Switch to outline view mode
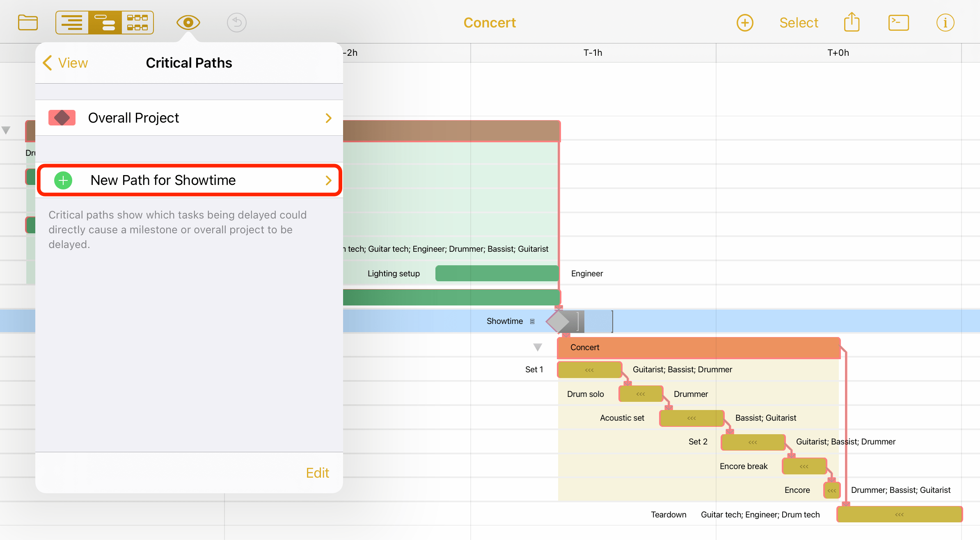Image resolution: width=980 pixels, height=540 pixels. click(72, 23)
